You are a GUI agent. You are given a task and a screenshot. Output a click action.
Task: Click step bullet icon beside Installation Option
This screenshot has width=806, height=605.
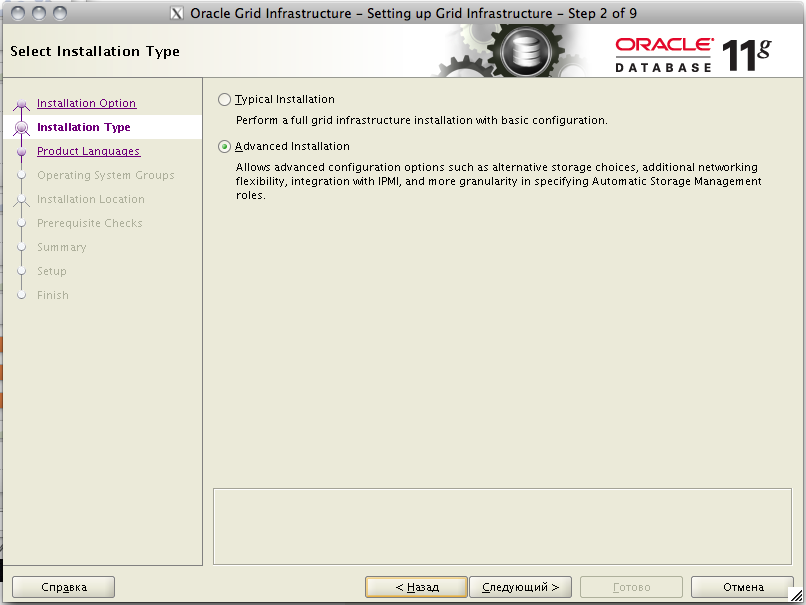(22, 104)
